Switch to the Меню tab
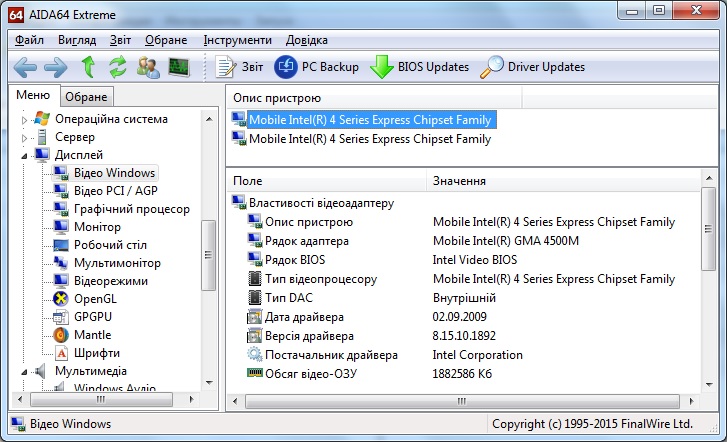The width and height of the screenshot is (727, 442). 33,95
